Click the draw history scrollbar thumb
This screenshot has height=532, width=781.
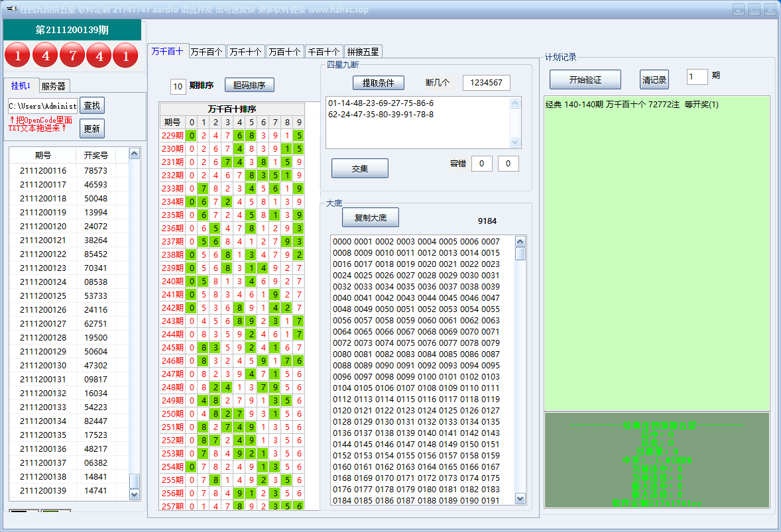click(134, 481)
